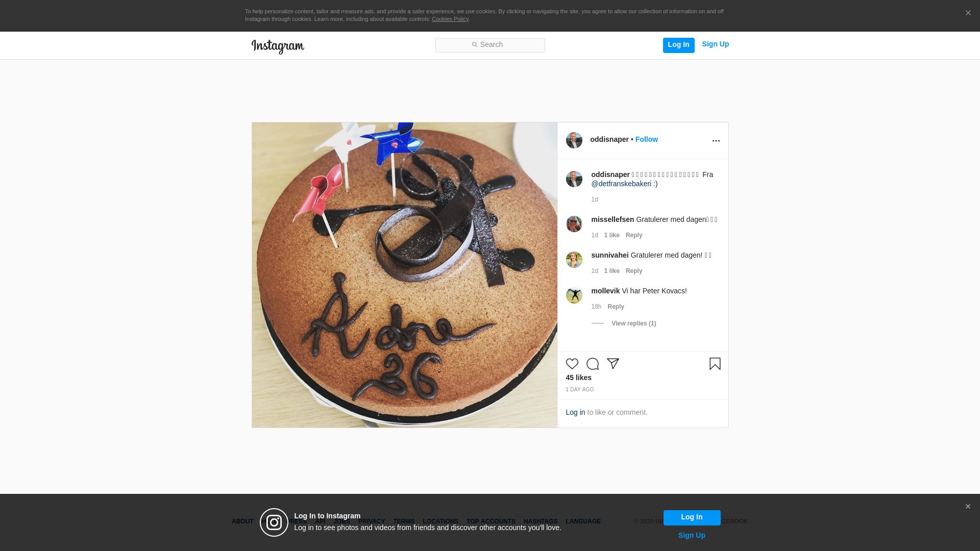Open oddisnaper profile avatar in header
Image resolution: width=980 pixels, height=551 pixels.
pyautogui.click(x=574, y=140)
